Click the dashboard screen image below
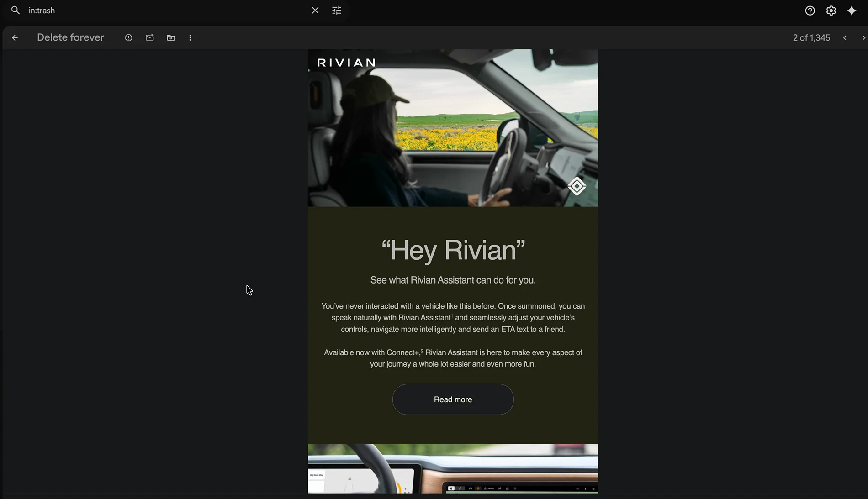This screenshot has width=868, height=499. click(453, 468)
